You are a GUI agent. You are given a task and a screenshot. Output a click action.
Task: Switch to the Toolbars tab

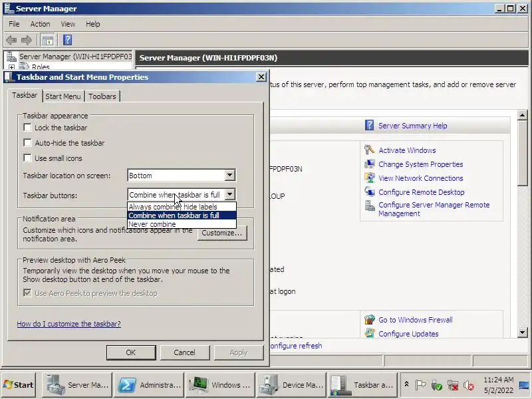click(x=102, y=96)
